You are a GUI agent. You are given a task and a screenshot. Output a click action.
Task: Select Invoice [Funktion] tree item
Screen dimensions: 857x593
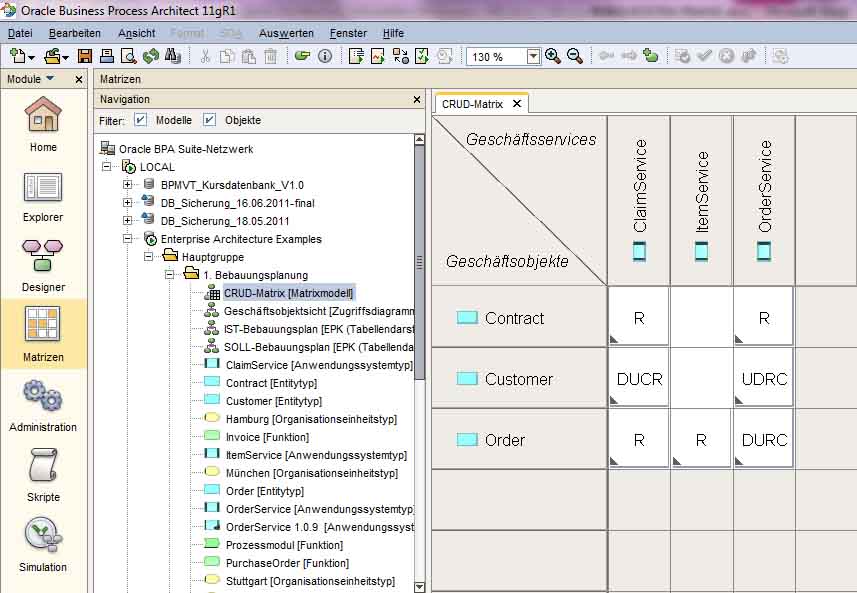[x=267, y=437]
